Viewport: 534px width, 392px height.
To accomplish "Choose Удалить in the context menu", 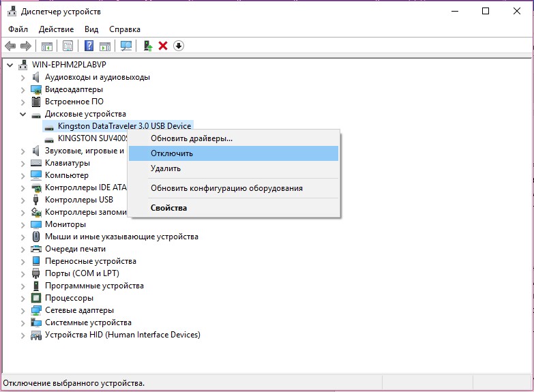I will pos(234,168).
